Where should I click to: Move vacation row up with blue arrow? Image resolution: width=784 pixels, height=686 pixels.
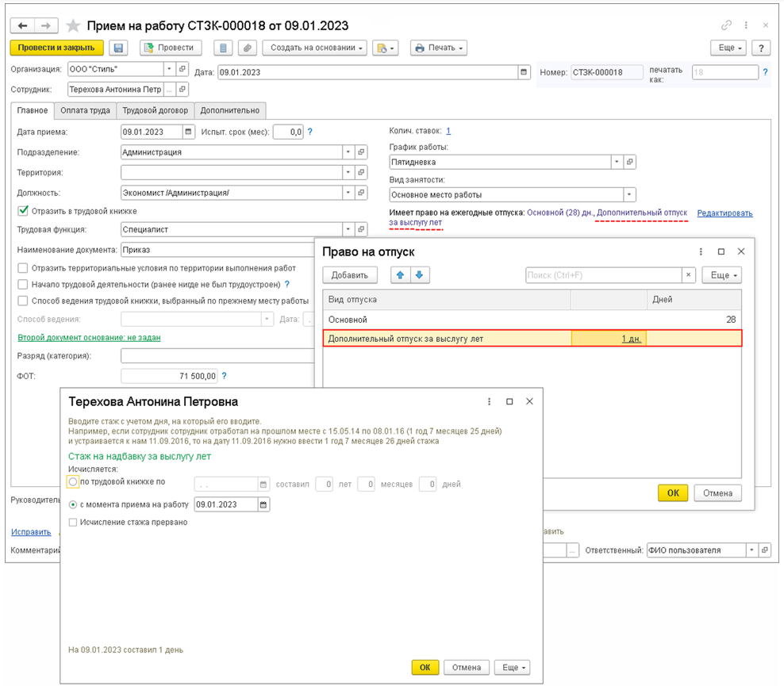click(400, 275)
